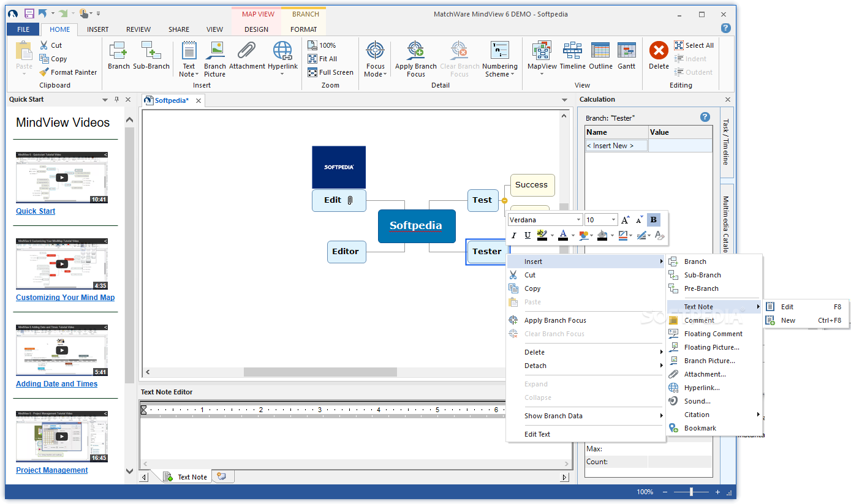Open the highlight color dropdown arrow
Viewport: 851px width, 504px height.
point(552,235)
